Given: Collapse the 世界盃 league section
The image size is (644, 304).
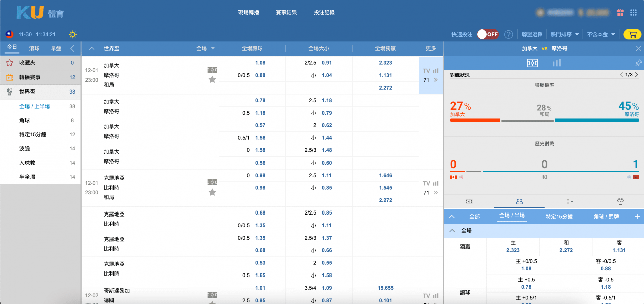Looking at the screenshot, I should click(91, 49).
